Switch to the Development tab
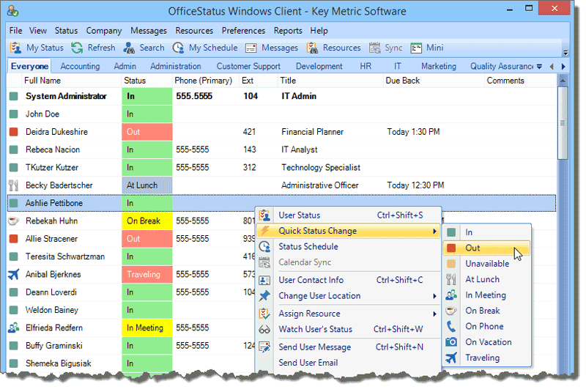The image size is (586, 392). pos(319,67)
